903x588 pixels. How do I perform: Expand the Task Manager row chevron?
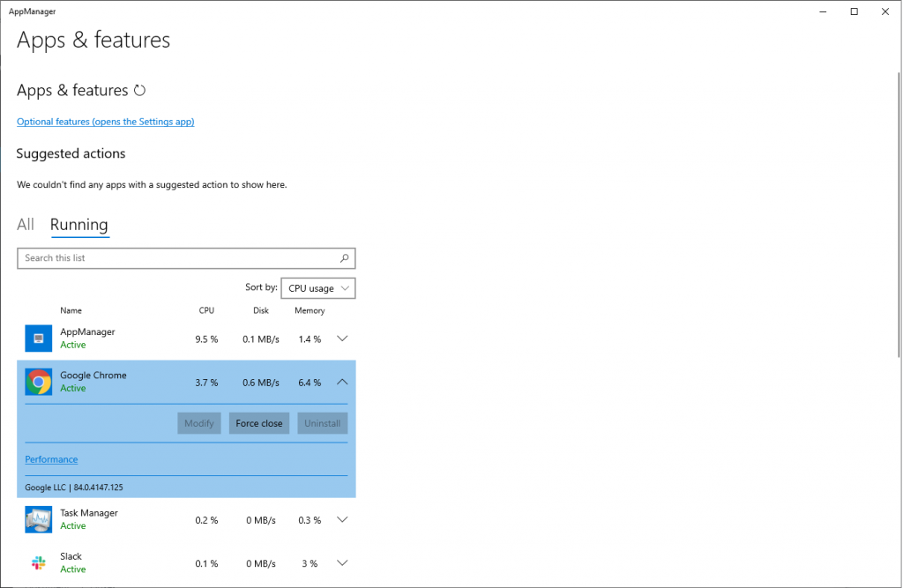pyautogui.click(x=343, y=519)
